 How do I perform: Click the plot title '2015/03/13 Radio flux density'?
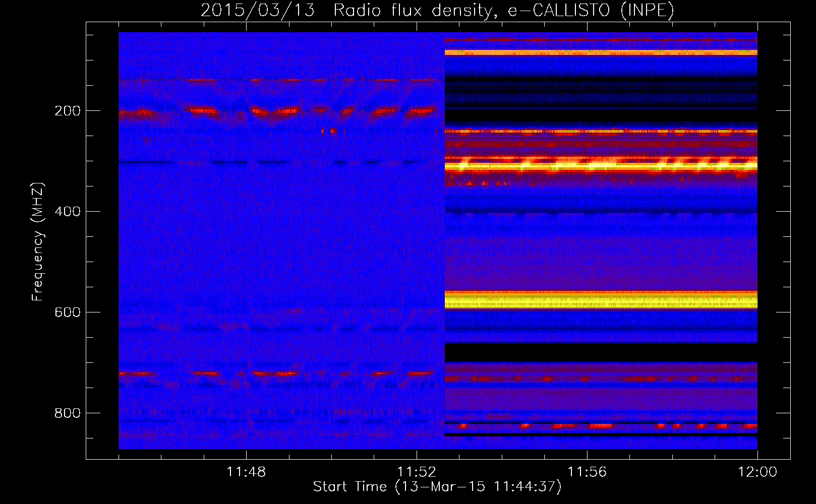click(437, 10)
